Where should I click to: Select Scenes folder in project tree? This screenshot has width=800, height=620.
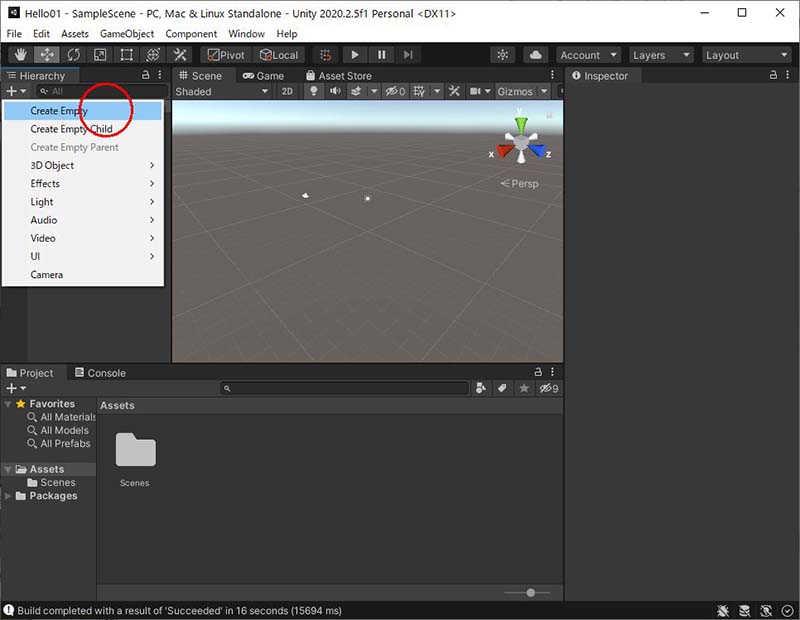point(51,482)
